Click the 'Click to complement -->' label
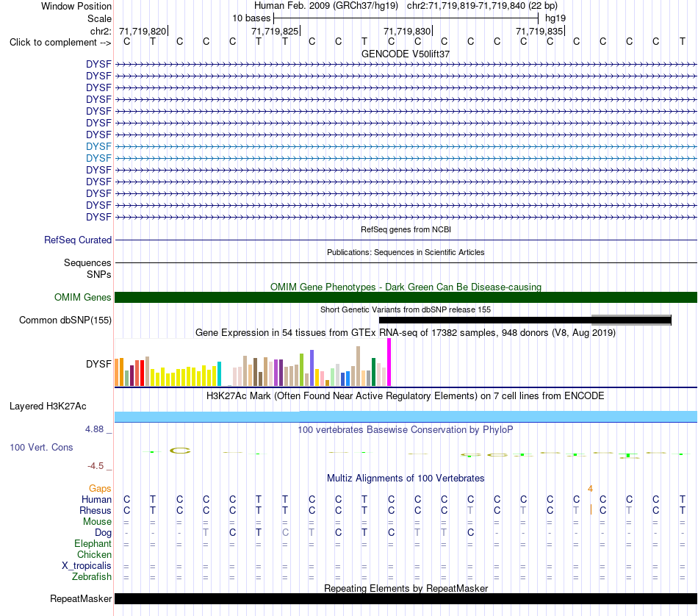Screen dimensions: 698x616 pyautogui.click(x=60, y=43)
